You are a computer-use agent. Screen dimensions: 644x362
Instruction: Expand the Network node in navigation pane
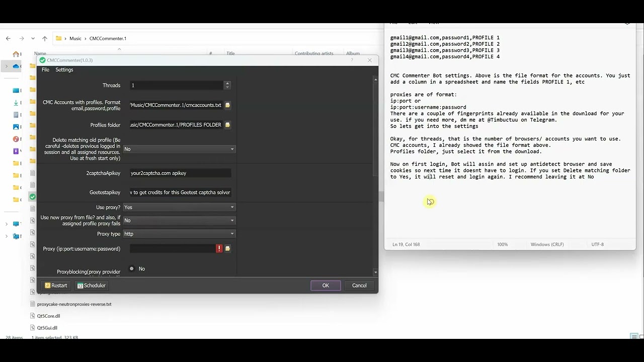[x=7, y=236]
